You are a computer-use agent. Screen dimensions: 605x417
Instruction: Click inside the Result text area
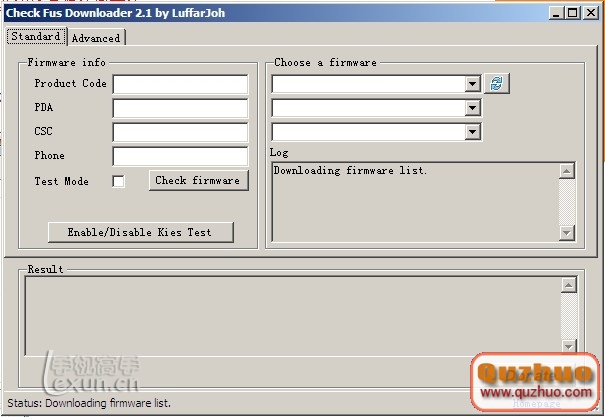[293, 316]
